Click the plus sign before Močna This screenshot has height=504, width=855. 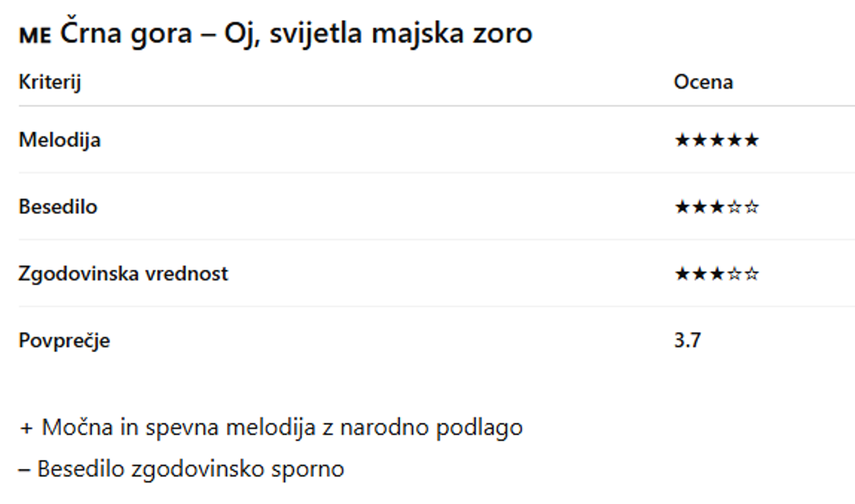26,428
